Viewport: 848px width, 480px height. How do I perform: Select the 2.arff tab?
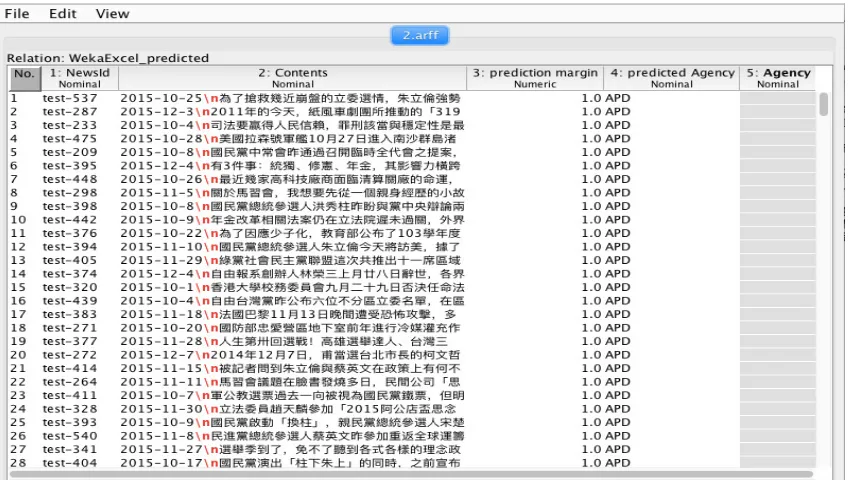pyautogui.click(x=420, y=35)
